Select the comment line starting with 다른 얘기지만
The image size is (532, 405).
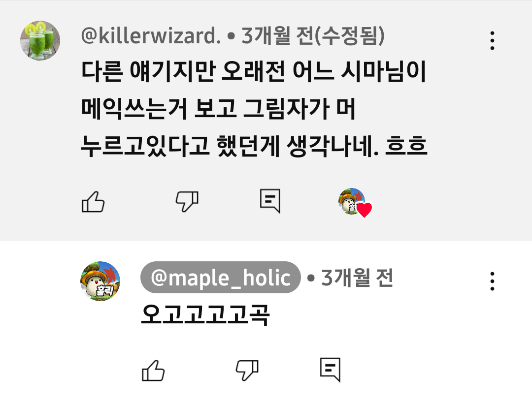coord(254,72)
